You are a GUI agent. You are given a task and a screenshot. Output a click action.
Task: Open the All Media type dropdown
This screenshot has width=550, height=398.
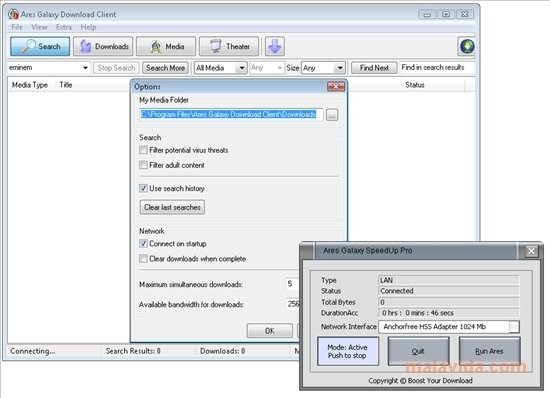coord(221,68)
